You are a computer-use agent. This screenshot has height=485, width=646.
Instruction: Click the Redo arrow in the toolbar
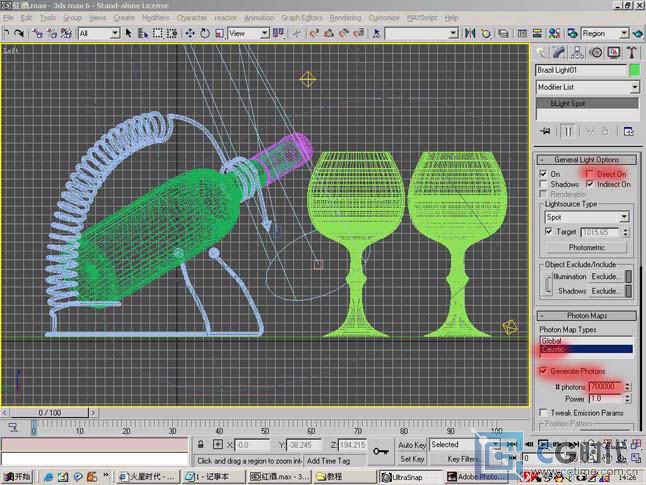(19, 33)
